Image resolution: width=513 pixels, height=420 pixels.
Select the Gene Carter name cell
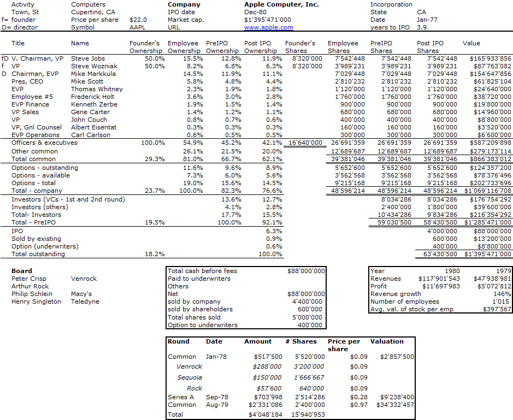click(90, 112)
